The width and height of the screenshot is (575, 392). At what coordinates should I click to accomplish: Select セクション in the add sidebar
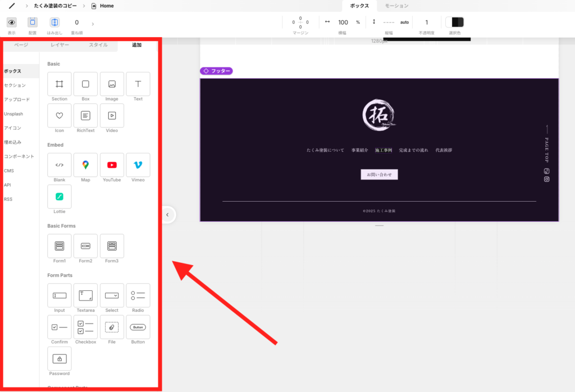15,85
